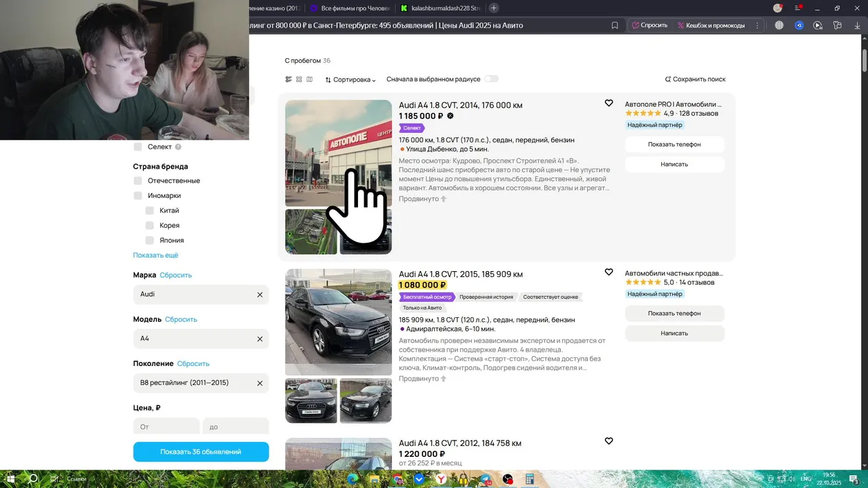Image resolution: width=868 pixels, height=488 pixels.
Task: Reset Модель filter via Сбросить link
Action: [181, 319]
